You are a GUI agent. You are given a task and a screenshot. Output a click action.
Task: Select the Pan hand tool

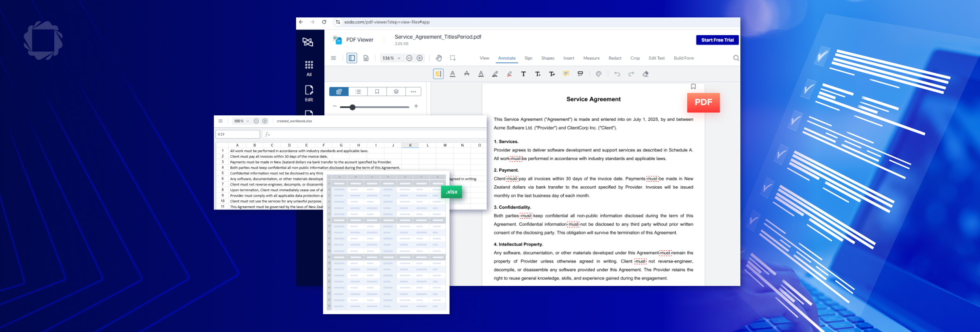[439, 58]
